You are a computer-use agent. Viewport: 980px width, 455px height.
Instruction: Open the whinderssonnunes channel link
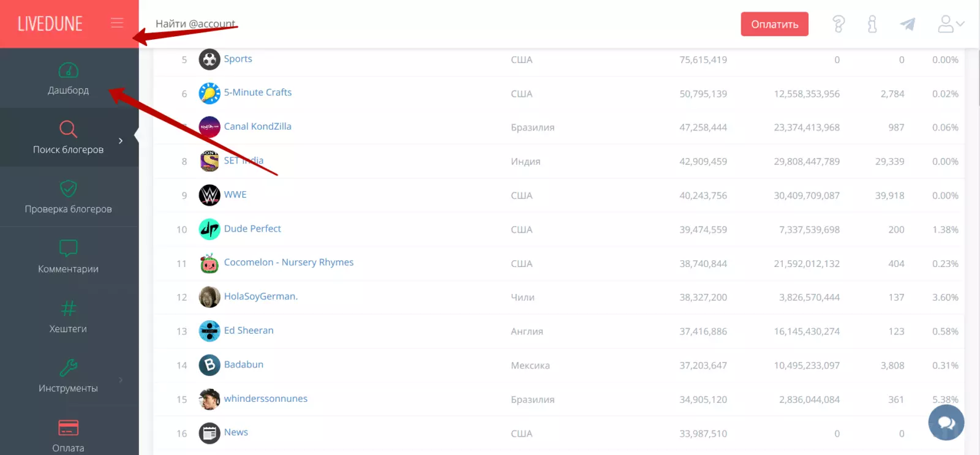[265, 399]
